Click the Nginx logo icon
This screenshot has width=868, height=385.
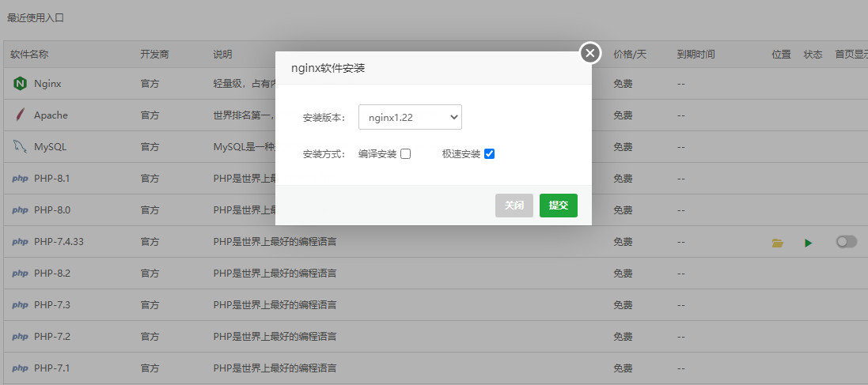[20, 83]
